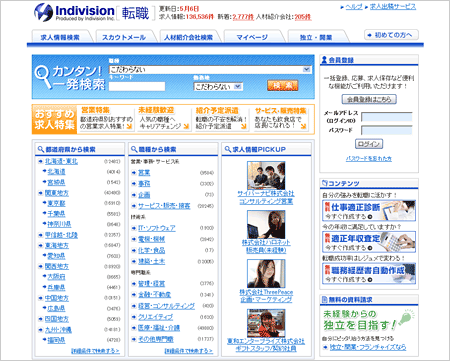Expand the 勤務地 dropdown
450x361 pixels.
click(218, 87)
